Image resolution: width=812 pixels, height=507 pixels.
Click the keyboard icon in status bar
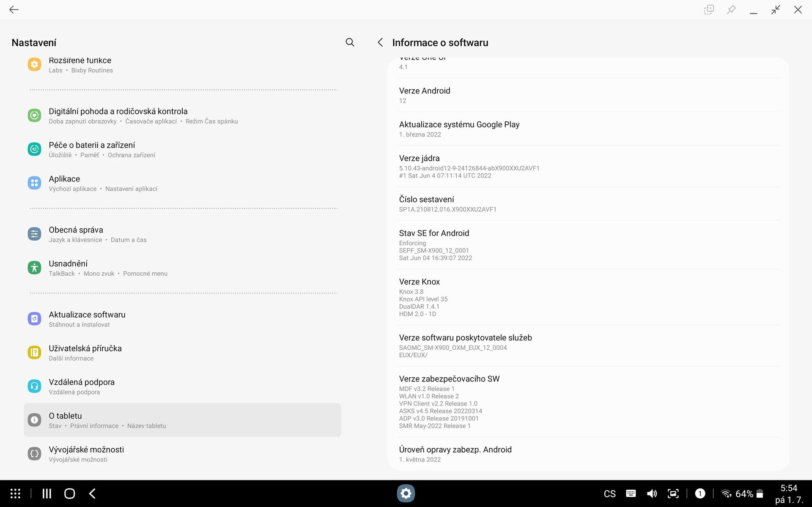pos(631,493)
